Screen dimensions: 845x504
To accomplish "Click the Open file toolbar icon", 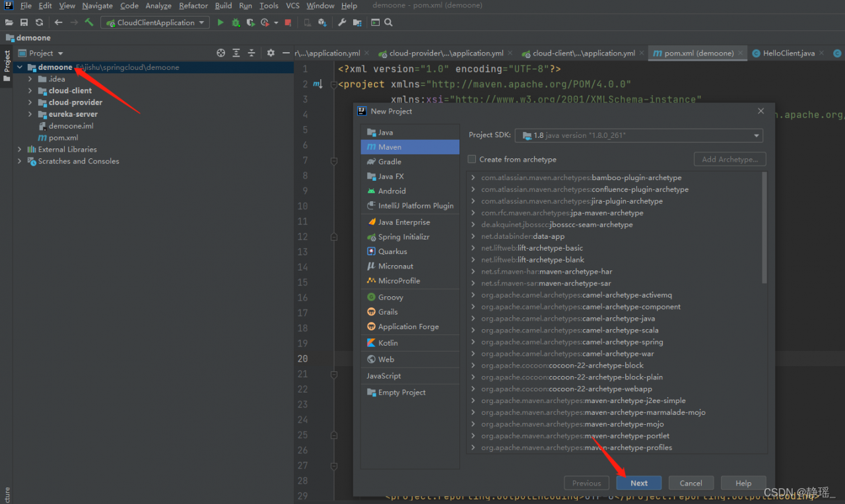I will (x=9, y=22).
